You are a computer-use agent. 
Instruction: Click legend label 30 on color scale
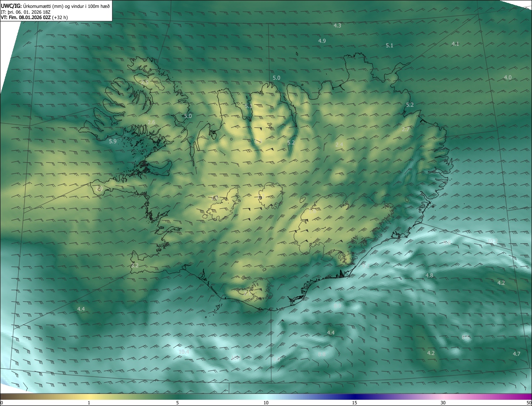pos(443,403)
